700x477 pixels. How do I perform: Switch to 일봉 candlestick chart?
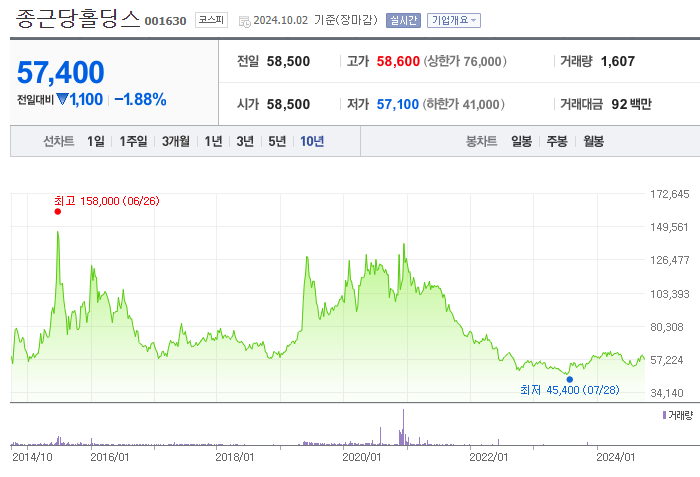pos(521,142)
